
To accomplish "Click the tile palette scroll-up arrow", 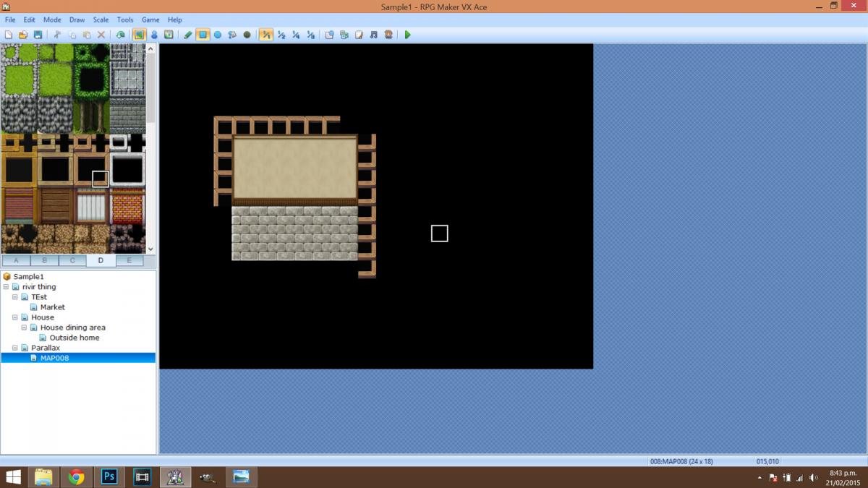I will tap(150, 48).
